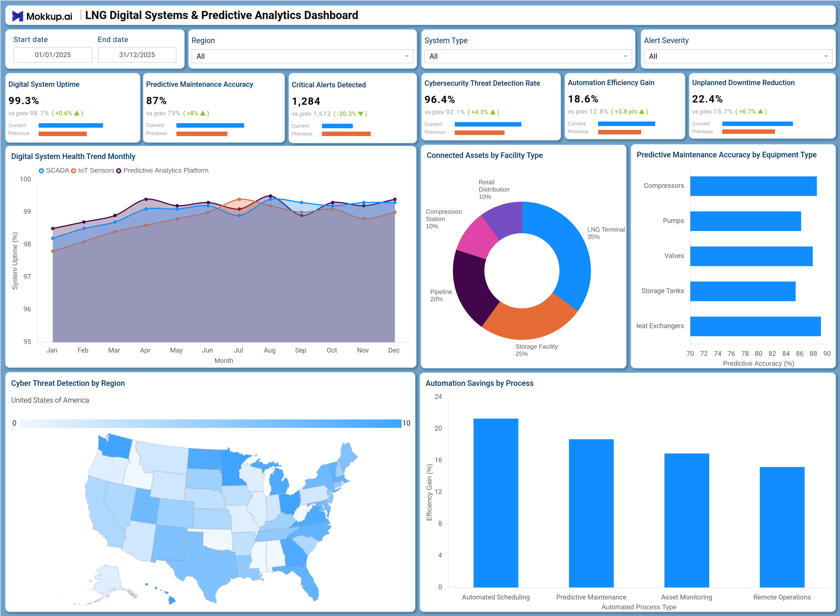Select the Pipeline donut slice
The height and width of the screenshot is (616, 840).
point(470,287)
